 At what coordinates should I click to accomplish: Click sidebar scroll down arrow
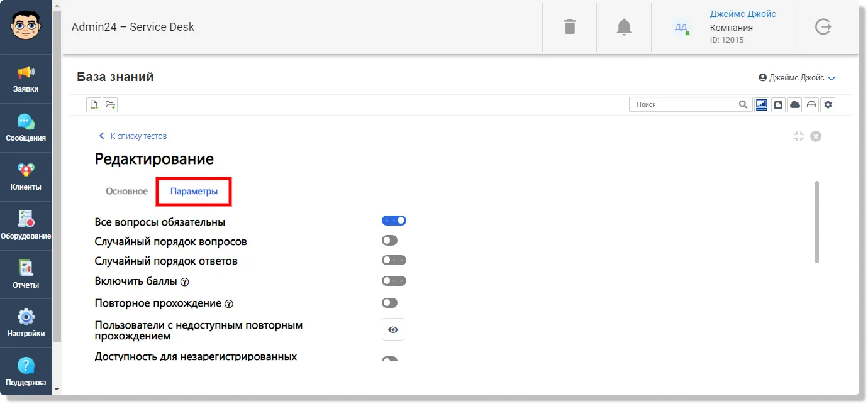click(x=57, y=390)
